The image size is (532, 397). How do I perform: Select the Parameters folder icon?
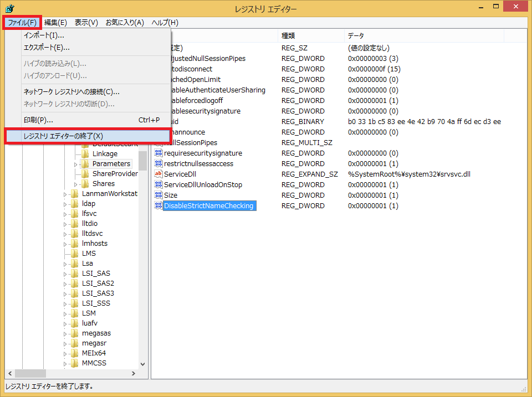tap(85, 164)
